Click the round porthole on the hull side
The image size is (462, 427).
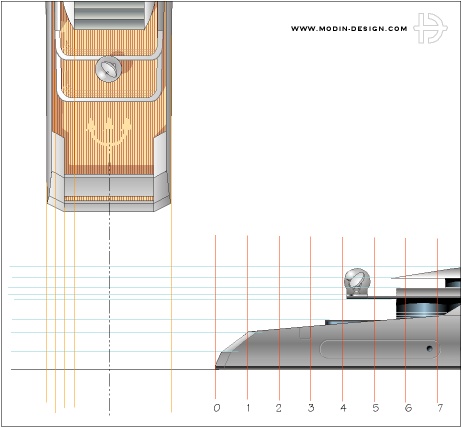coord(429,349)
